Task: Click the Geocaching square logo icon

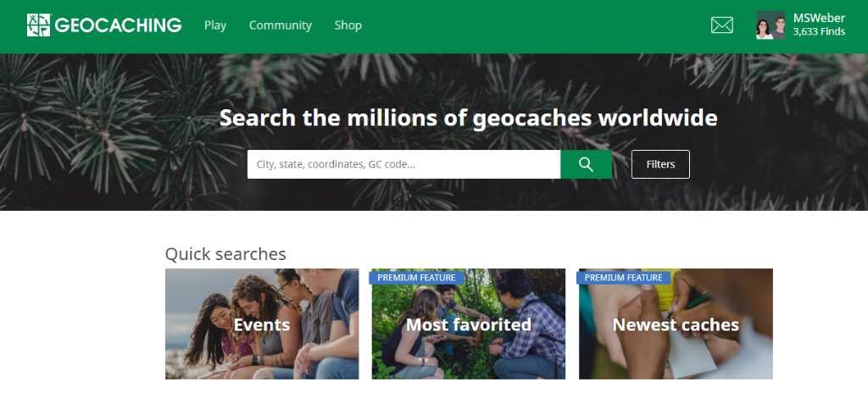Action: click(39, 25)
